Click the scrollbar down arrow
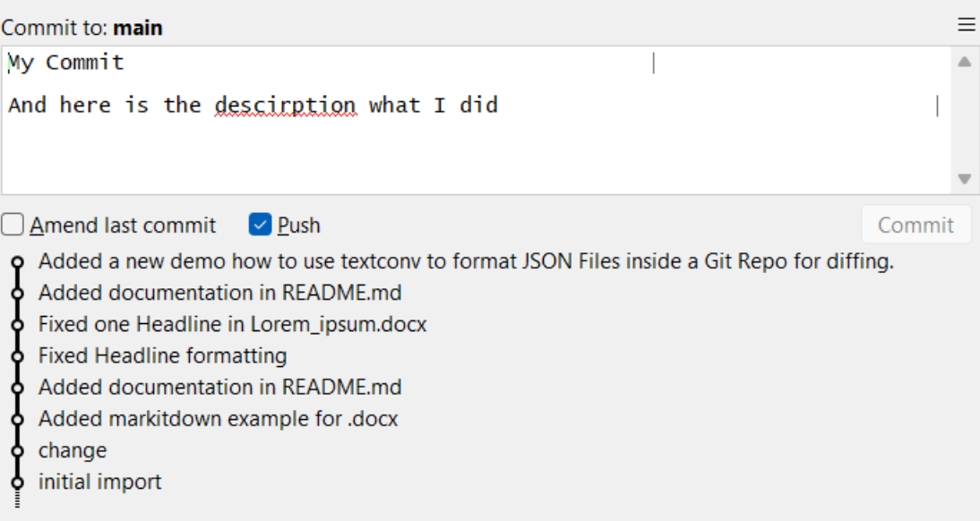Viewport: 980px width, 521px height. 966,178
